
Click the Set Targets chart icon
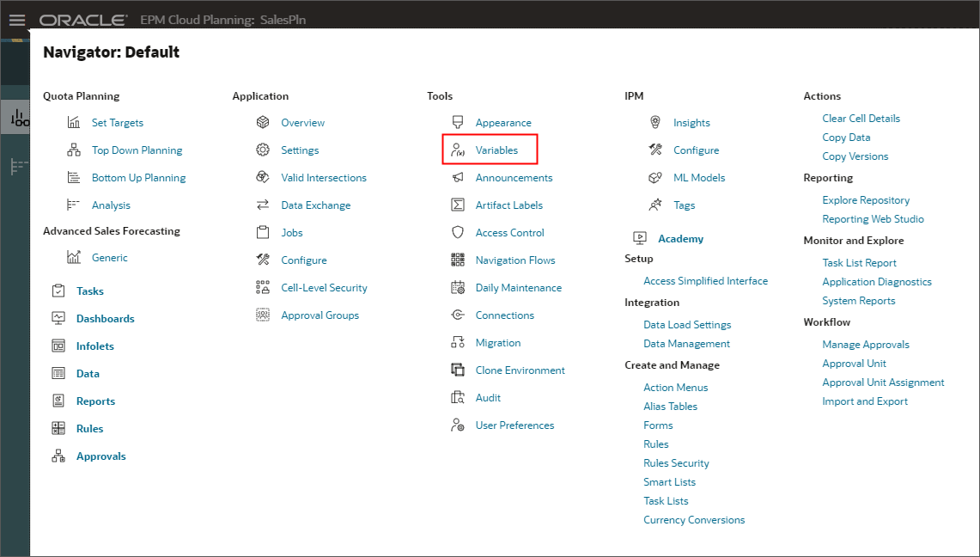[74, 122]
